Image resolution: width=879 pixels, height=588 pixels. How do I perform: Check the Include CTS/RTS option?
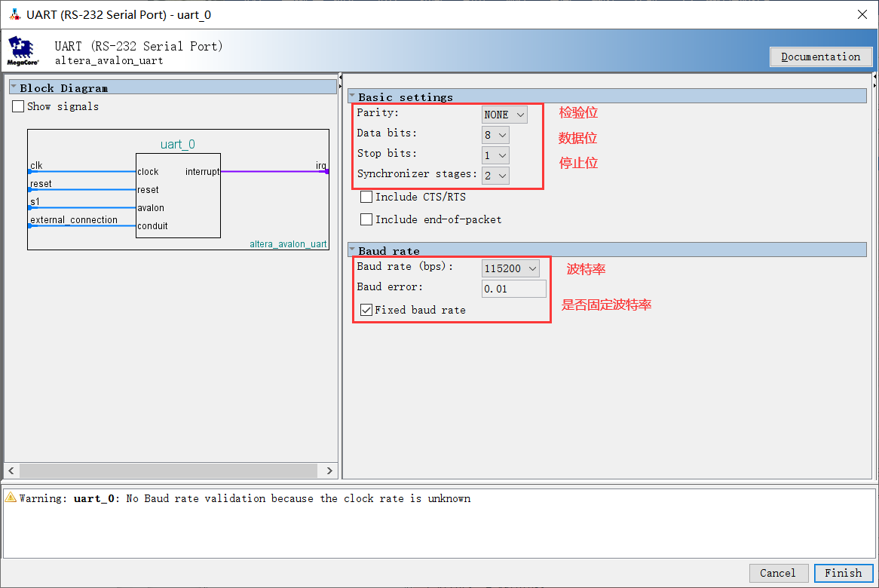[x=366, y=197]
